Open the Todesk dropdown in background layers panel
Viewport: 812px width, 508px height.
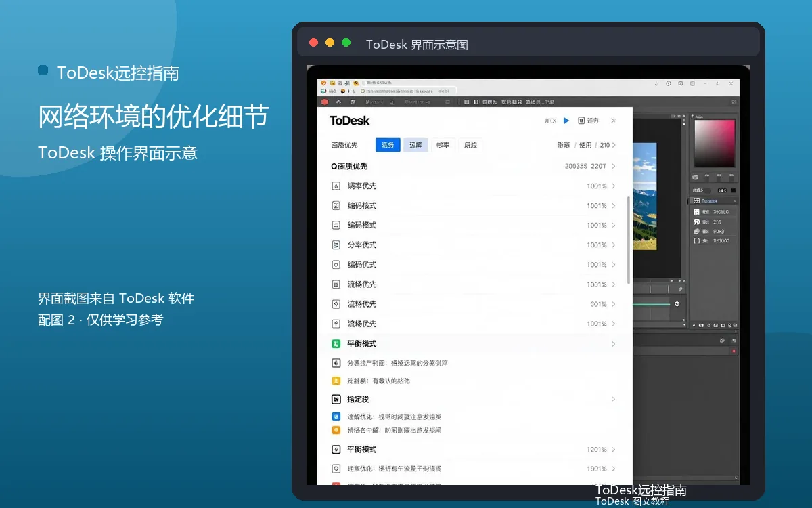[x=714, y=201]
